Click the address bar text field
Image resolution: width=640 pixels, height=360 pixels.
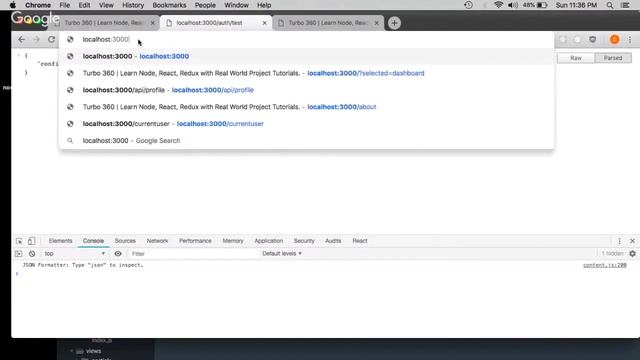307,39
